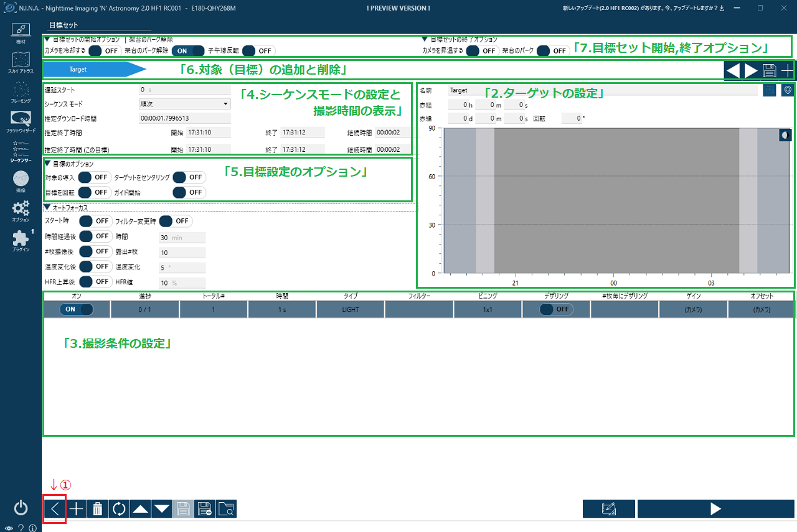Open the シーケンス モード dropdown showing 順次

(184, 104)
